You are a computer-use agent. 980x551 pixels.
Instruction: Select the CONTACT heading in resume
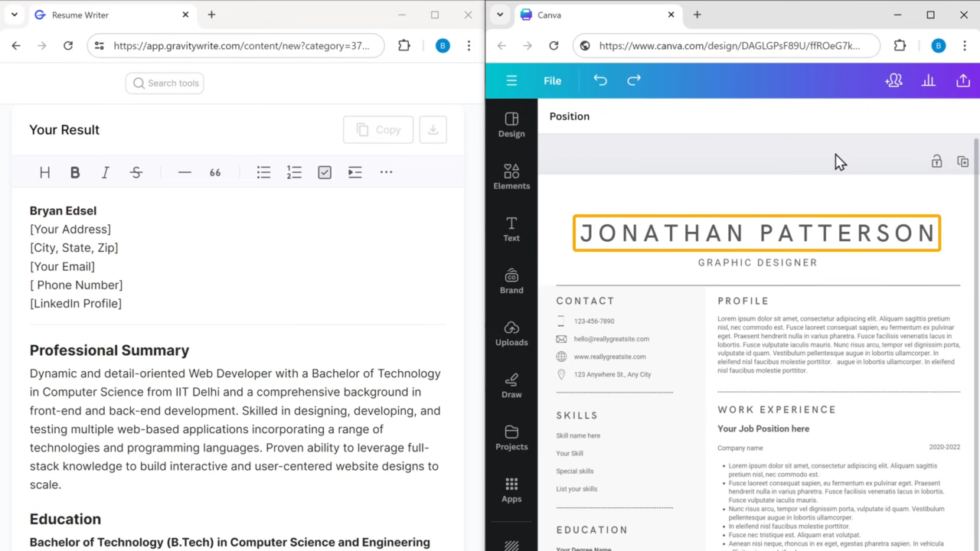coord(586,301)
